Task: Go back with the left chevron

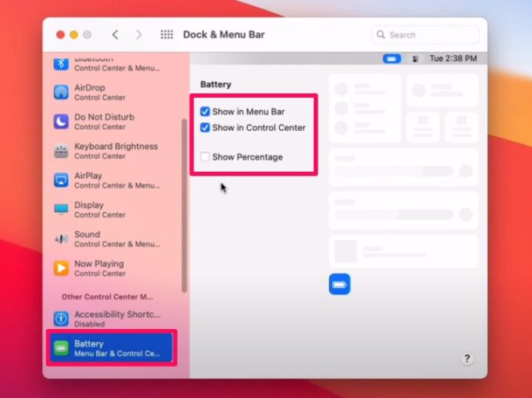Action: (x=115, y=34)
